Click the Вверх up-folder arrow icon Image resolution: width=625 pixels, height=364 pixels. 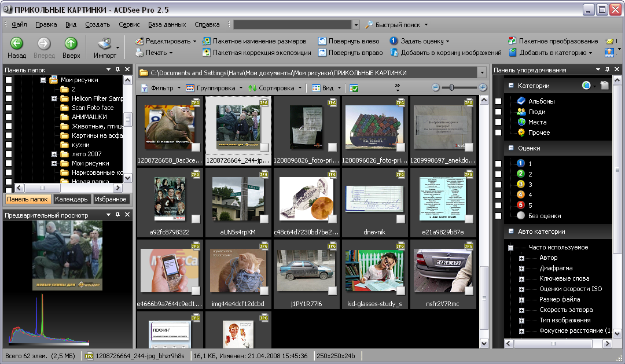click(71, 43)
